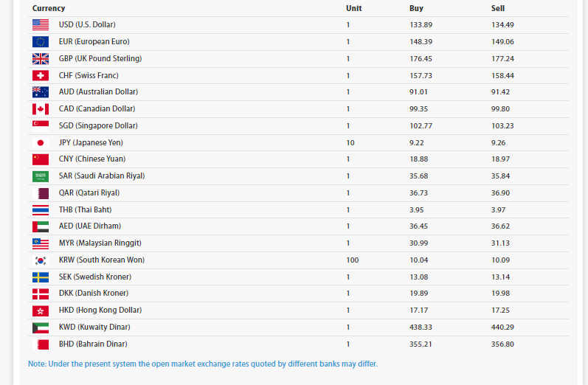
Task: Click the Saudi Arabian flag icon
Action: click(x=41, y=176)
